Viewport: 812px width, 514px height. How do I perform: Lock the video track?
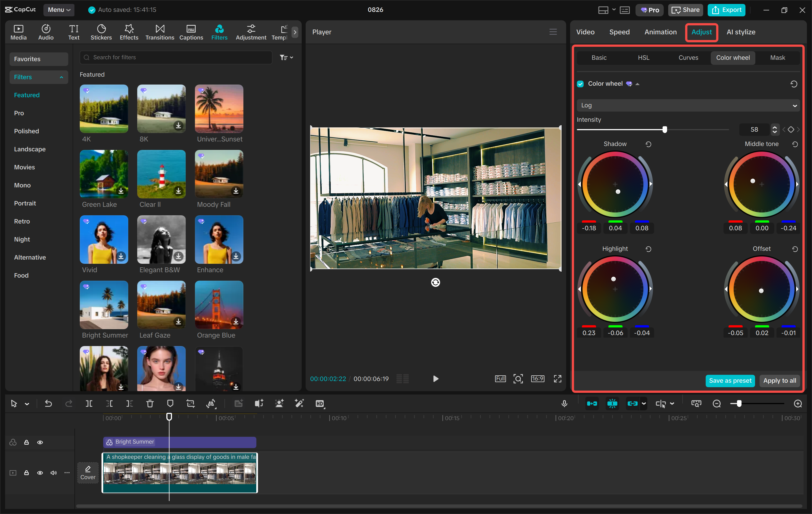27,473
